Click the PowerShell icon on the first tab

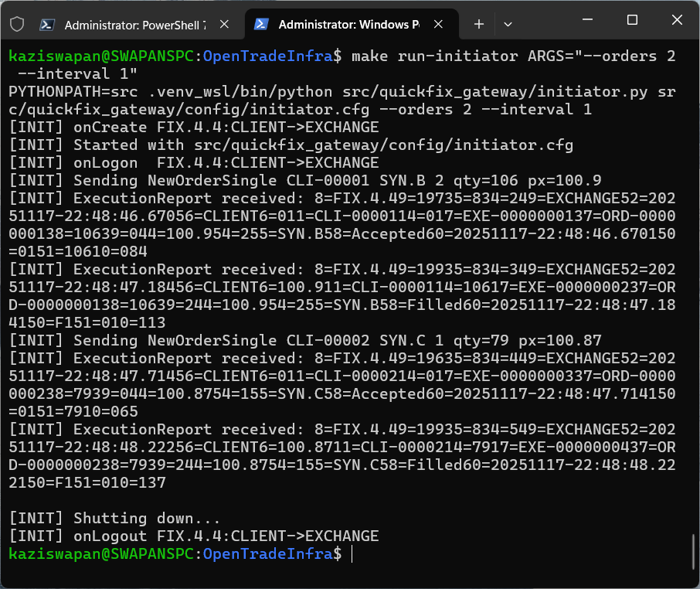point(48,24)
